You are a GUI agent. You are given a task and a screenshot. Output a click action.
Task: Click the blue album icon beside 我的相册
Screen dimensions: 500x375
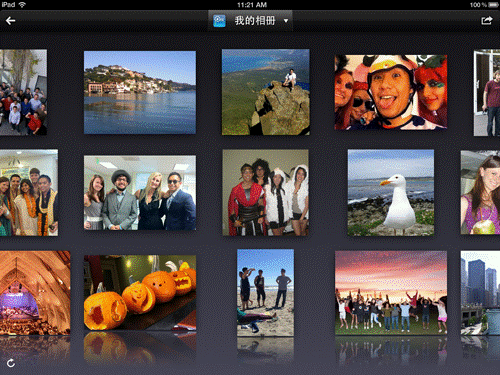tap(219, 21)
